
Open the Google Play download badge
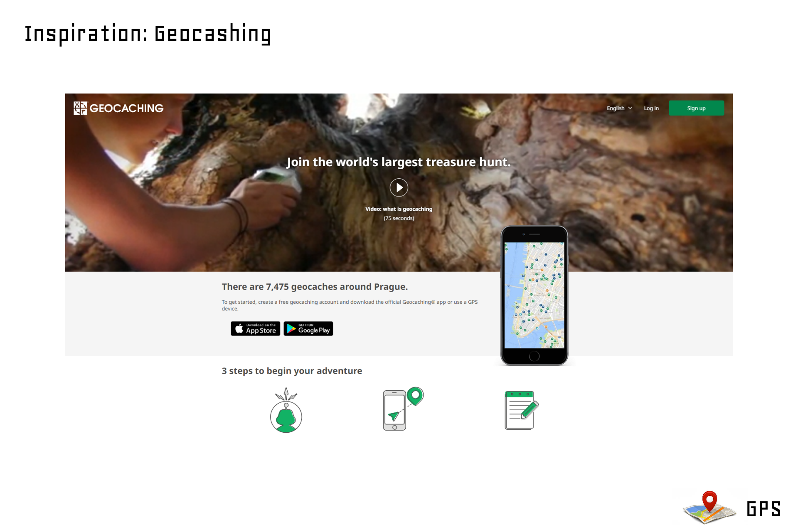(308, 328)
